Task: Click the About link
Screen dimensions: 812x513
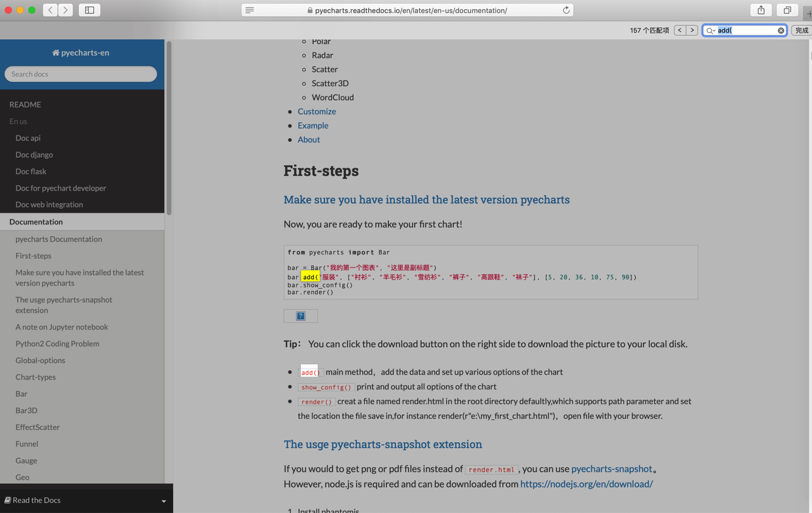Action: click(x=309, y=140)
